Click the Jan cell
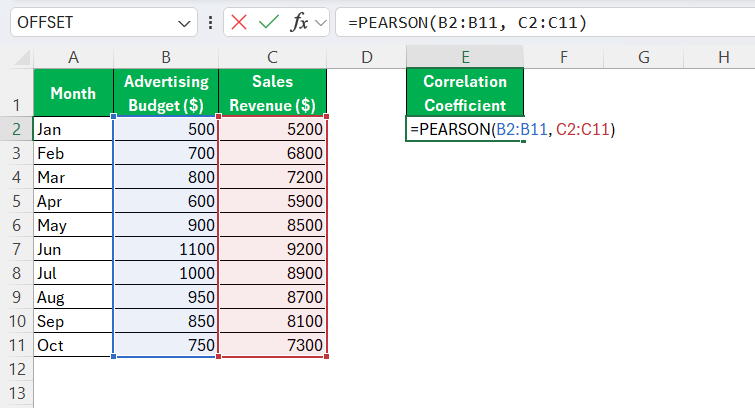The height and width of the screenshot is (408, 755). point(73,129)
